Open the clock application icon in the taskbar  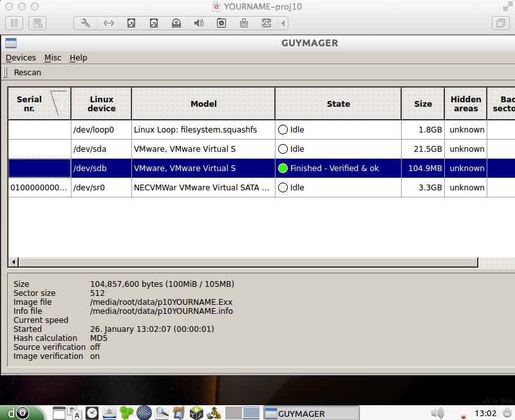[x=92, y=413]
